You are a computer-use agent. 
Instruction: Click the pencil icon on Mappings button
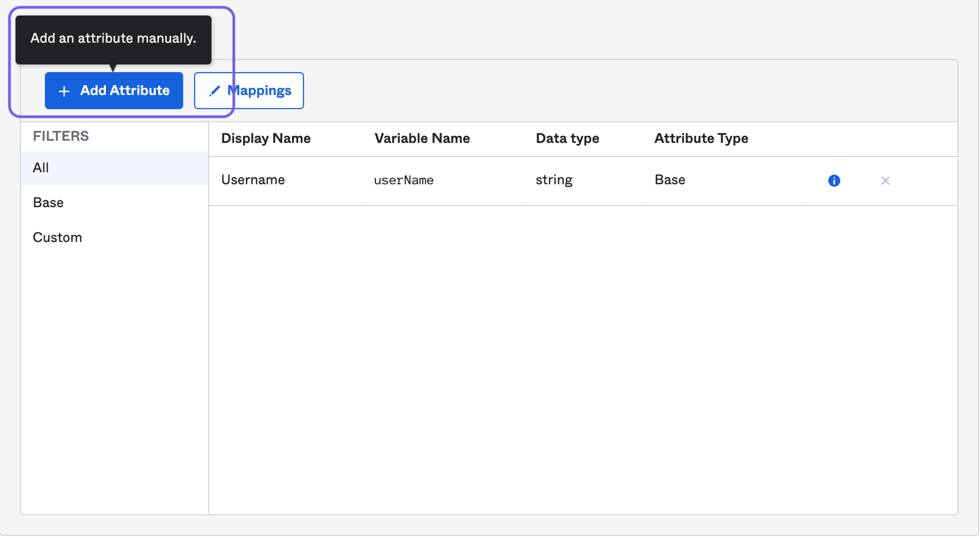pyautogui.click(x=215, y=91)
